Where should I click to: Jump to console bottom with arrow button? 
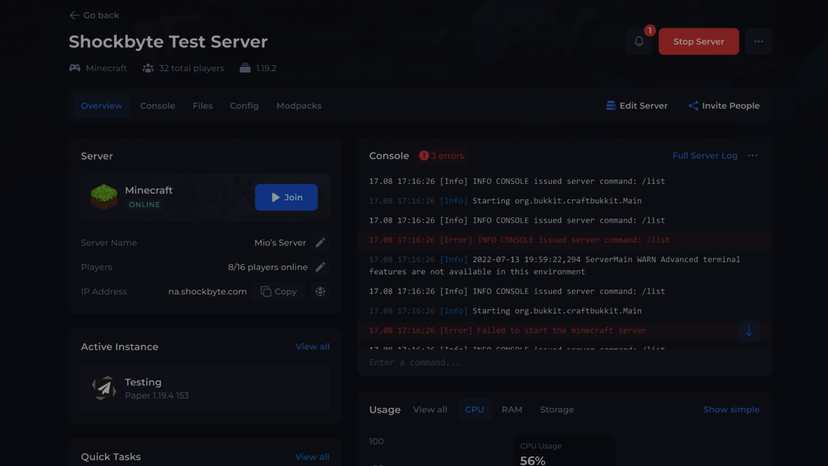(x=749, y=331)
